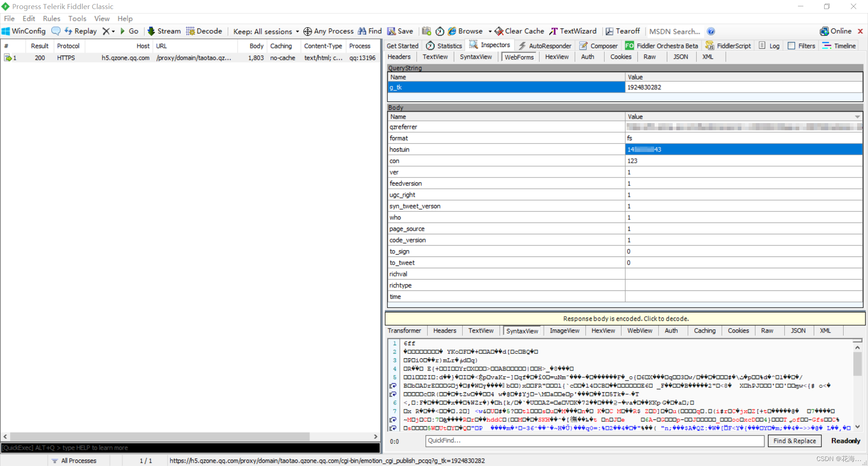
Task: Open the Composer tab
Action: click(x=599, y=46)
